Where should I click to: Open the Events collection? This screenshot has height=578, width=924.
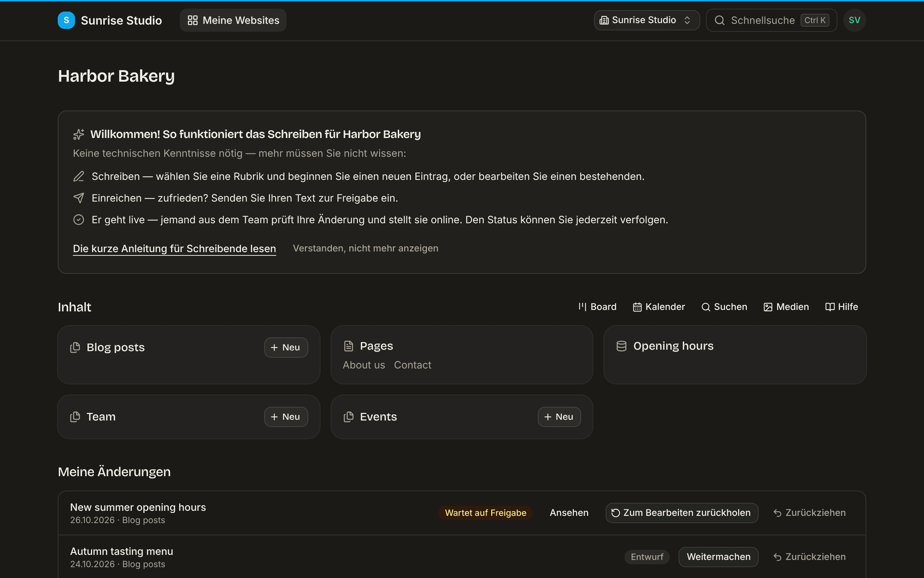(378, 417)
